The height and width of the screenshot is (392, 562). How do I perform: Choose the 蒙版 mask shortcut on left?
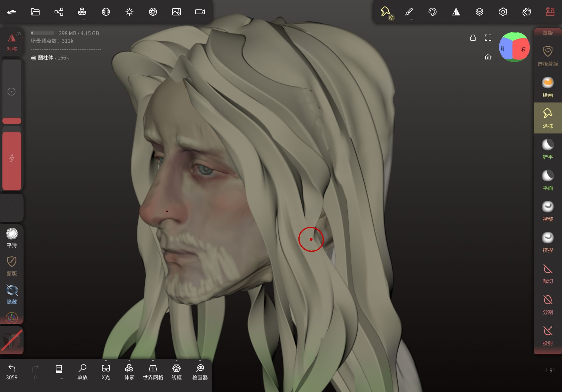point(12,266)
